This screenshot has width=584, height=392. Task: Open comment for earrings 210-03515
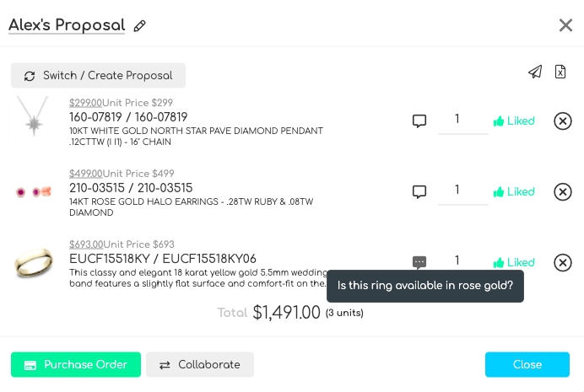pos(419,192)
